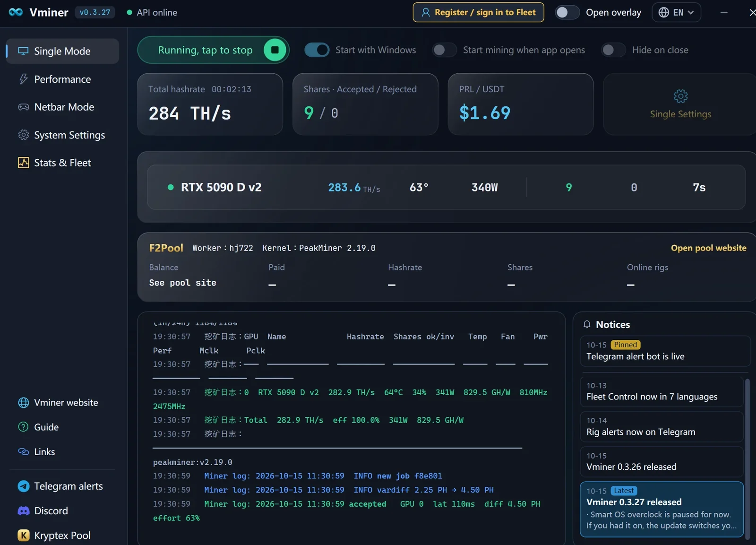Click the Single Settings gear icon
Screen dimensions: 756x545
tap(680, 96)
